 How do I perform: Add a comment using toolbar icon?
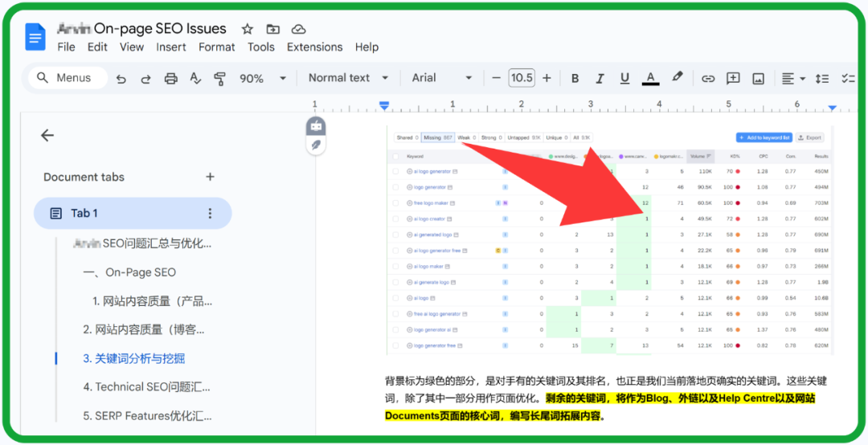(x=733, y=79)
